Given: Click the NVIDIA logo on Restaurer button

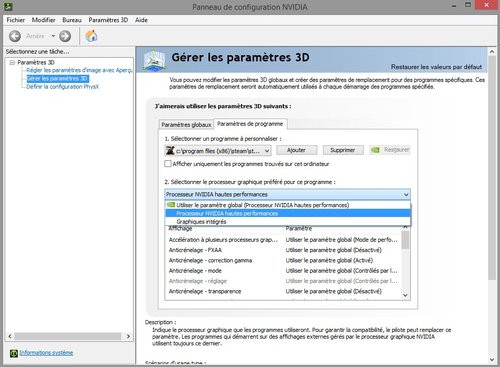Looking at the screenshot, I should click(375, 150).
